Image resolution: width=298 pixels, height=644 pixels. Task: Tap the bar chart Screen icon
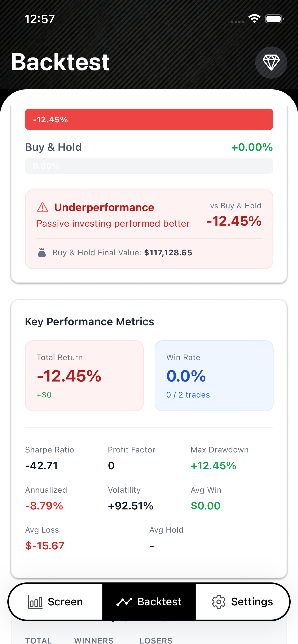35,602
